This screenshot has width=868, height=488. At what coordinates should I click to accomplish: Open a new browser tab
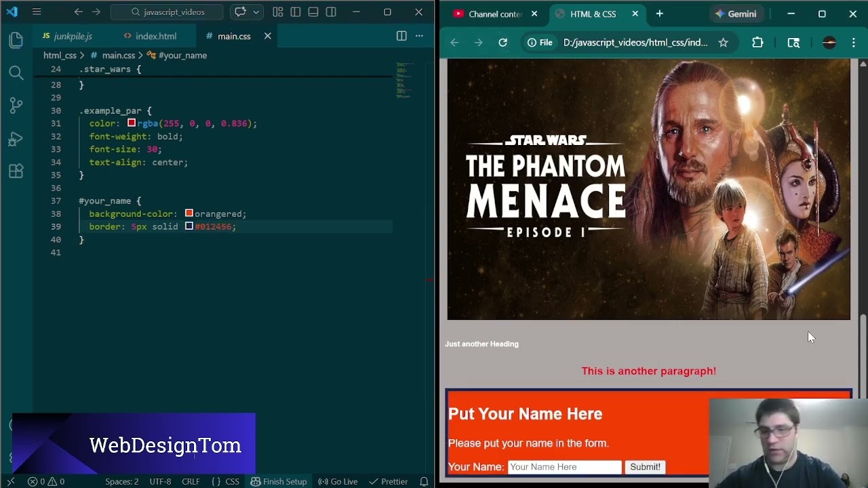[659, 14]
